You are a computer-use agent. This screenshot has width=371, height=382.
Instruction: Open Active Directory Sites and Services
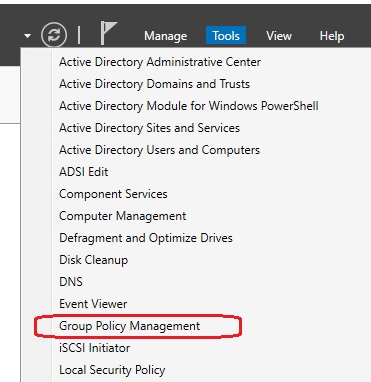149,128
